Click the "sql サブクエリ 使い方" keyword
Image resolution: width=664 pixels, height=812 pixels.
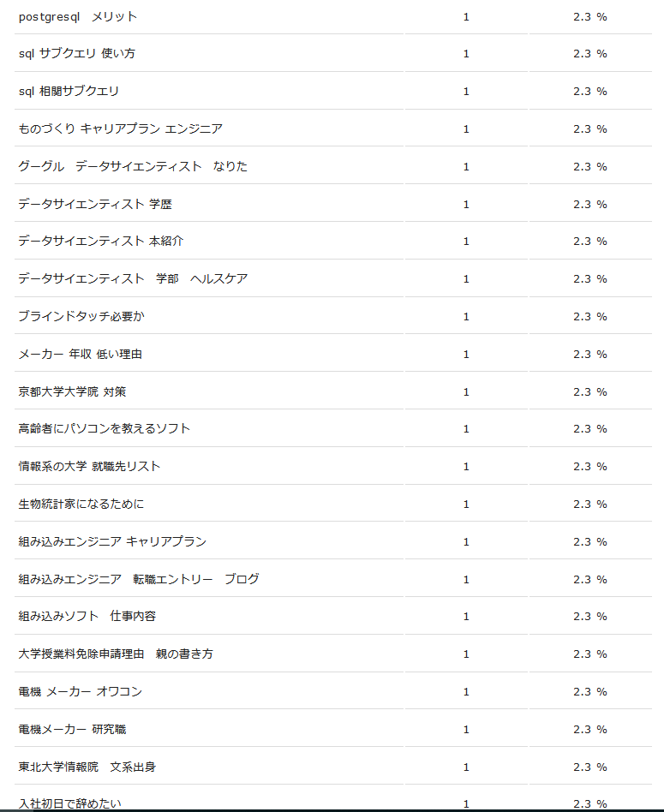(x=76, y=53)
